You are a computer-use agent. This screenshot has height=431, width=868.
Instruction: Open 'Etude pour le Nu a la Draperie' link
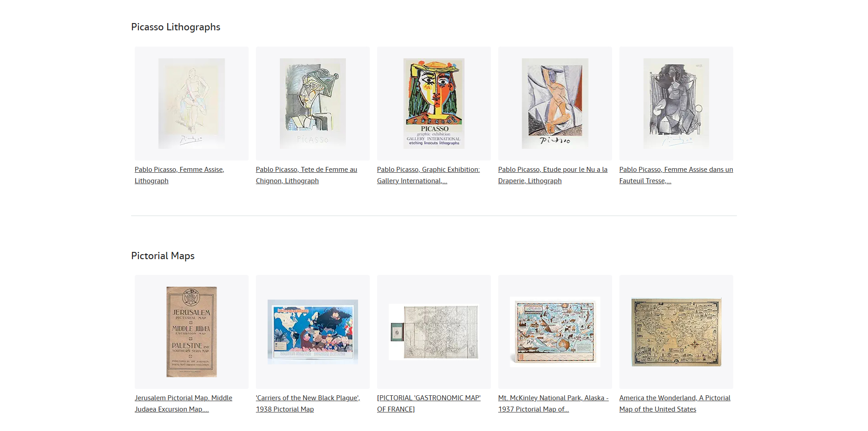click(x=553, y=175)
